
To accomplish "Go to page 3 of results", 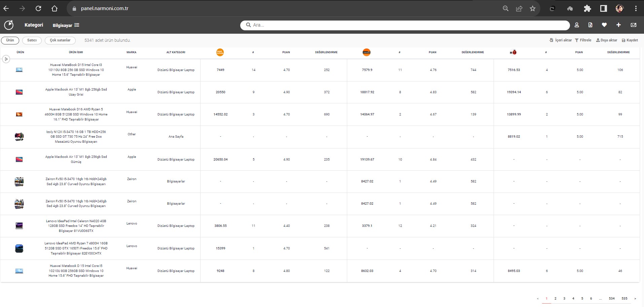I will point(564,299).
